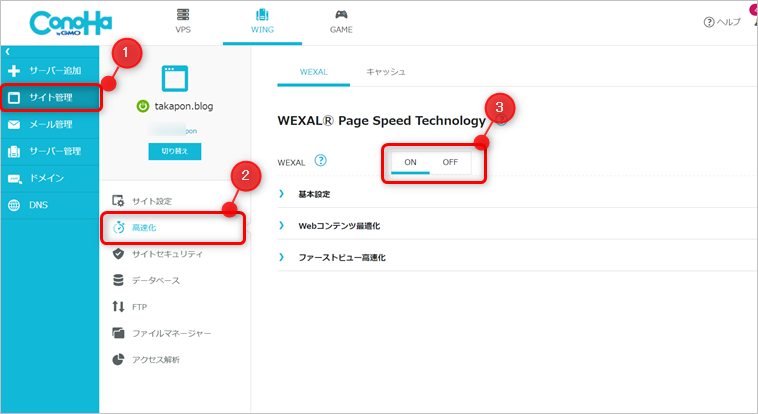Screen dimensions: 758x414
Task: Open the VPS section
Action: [183, 22]
